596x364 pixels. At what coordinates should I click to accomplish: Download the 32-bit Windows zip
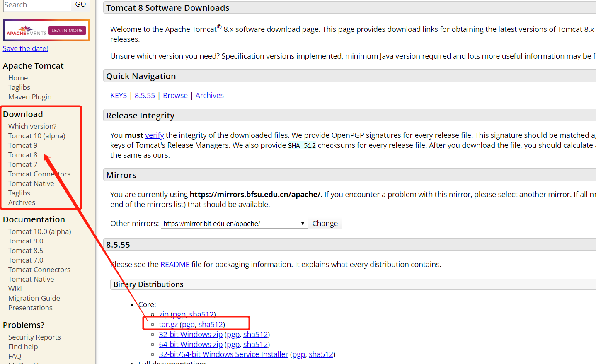pos(191,335)
